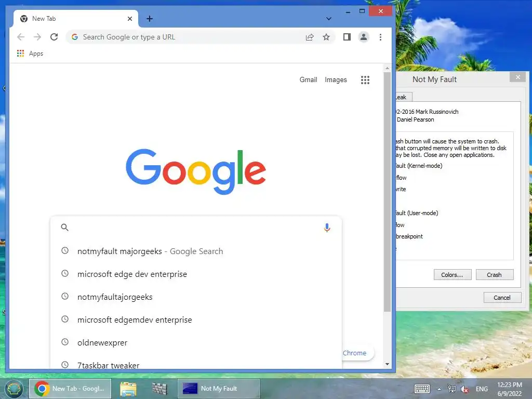Viewport: 532px width, 399px height.
Task: Open the taskbar clock 12:23 PM
Action: (x=509, y=389)
